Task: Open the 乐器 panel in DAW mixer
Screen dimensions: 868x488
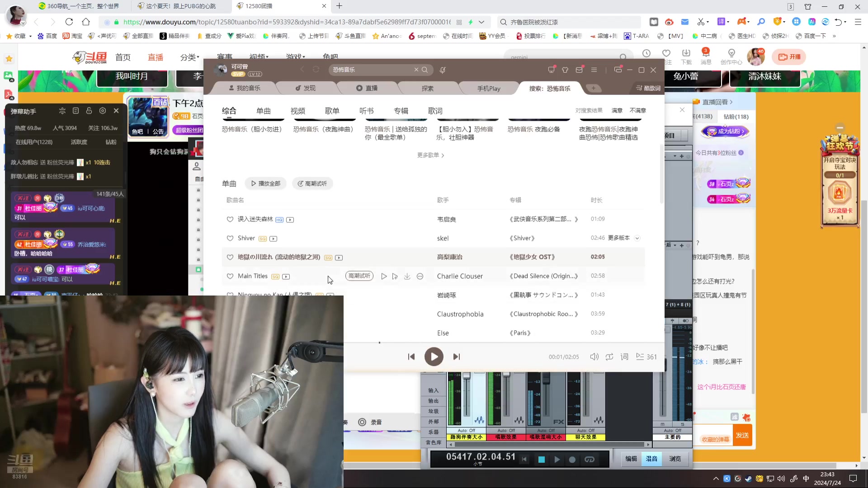Action: [434, 432]
